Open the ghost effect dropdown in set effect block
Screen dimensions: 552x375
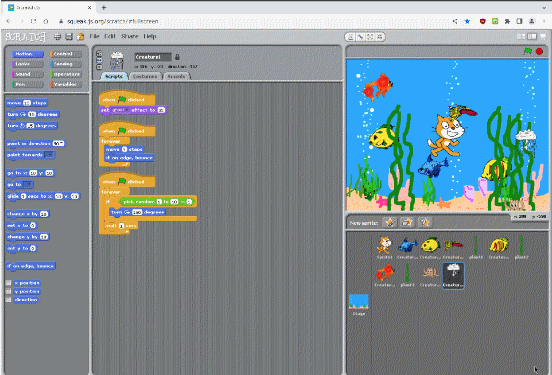[119, 110]
